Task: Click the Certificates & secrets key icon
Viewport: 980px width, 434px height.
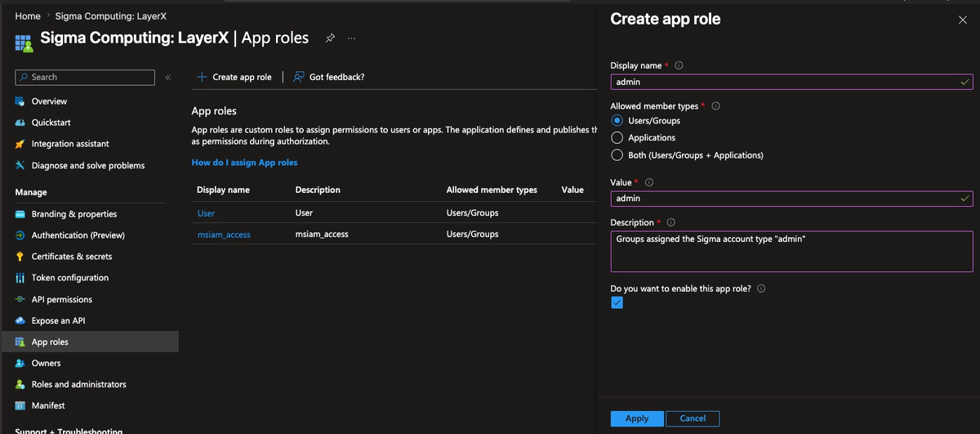Action: point(20,257)
